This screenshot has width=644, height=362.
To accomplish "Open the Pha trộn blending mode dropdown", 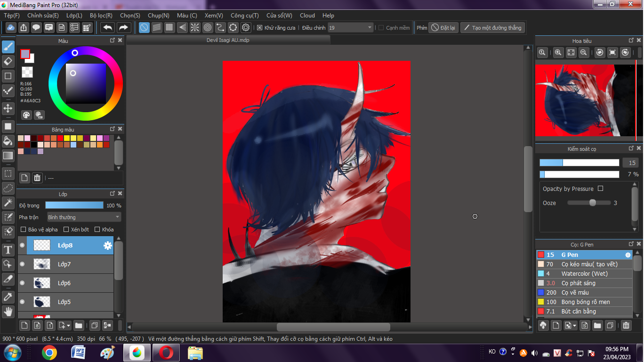I will coord(84,217).
